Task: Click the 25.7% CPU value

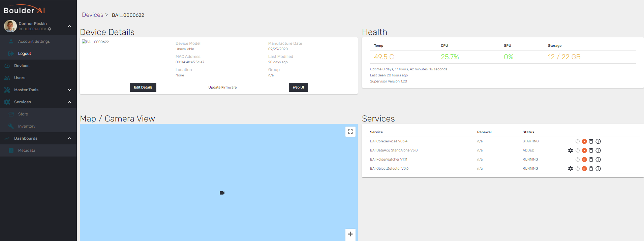Action: pyautogui.click(x=450, y=57)
